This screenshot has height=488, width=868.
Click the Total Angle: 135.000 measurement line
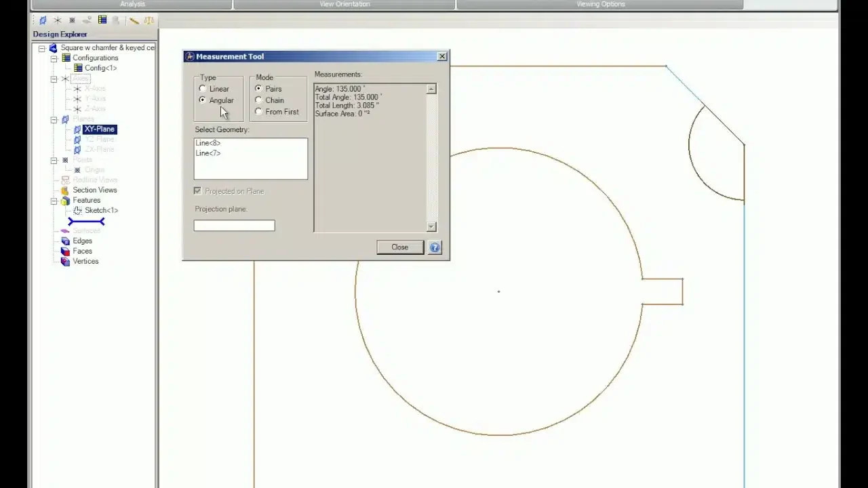click(348, 97)
